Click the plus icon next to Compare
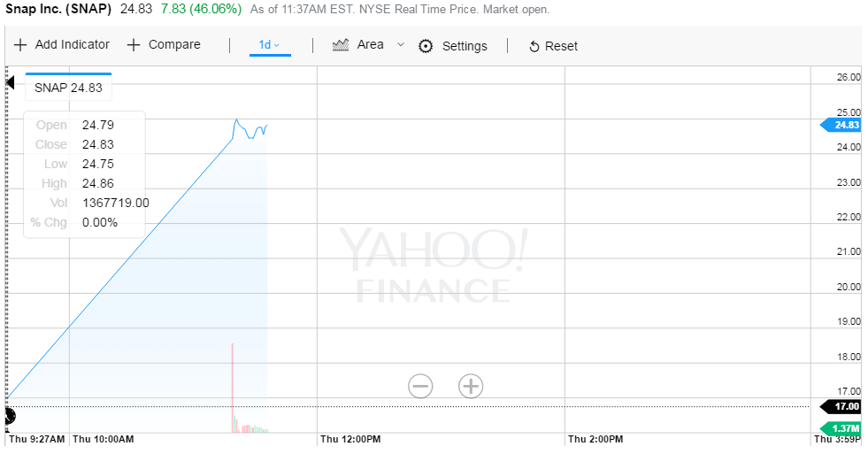This screenshot has height=454, width=868. (x=134, y=45)
